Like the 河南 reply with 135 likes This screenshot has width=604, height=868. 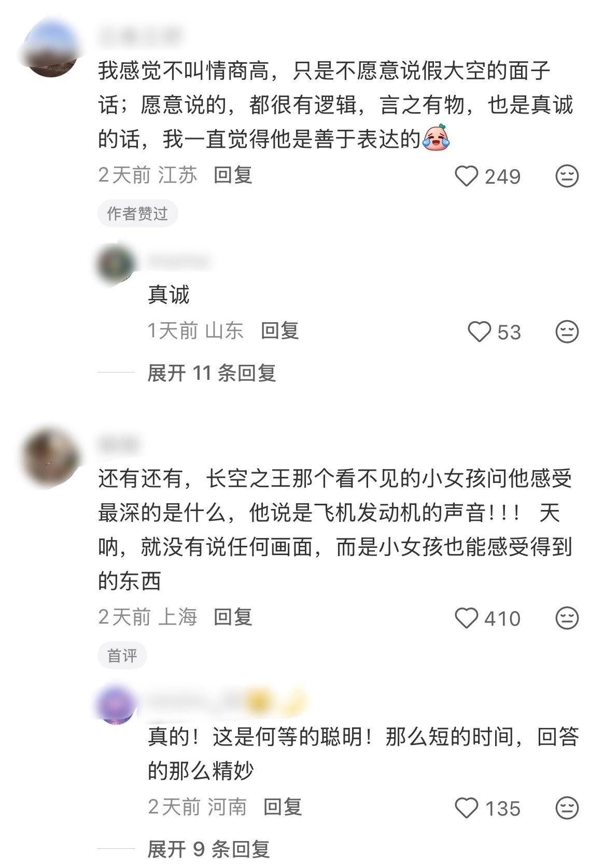[x=466, y=808]
